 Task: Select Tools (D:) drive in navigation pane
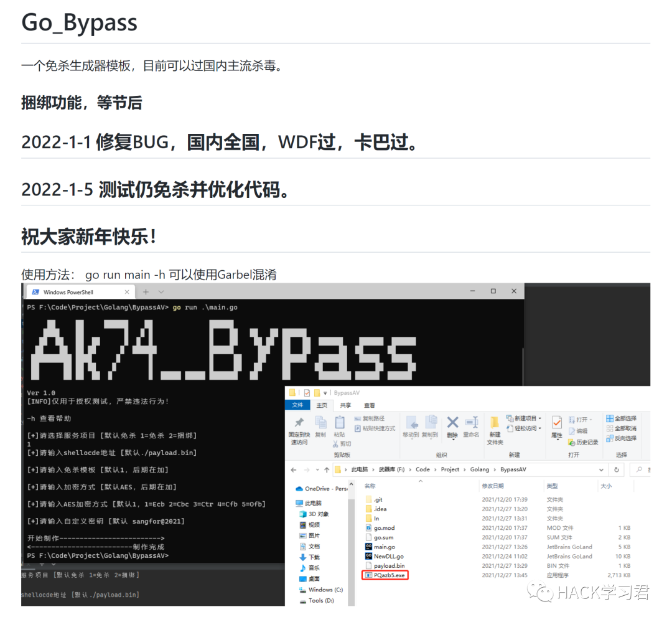coord(317,601)
